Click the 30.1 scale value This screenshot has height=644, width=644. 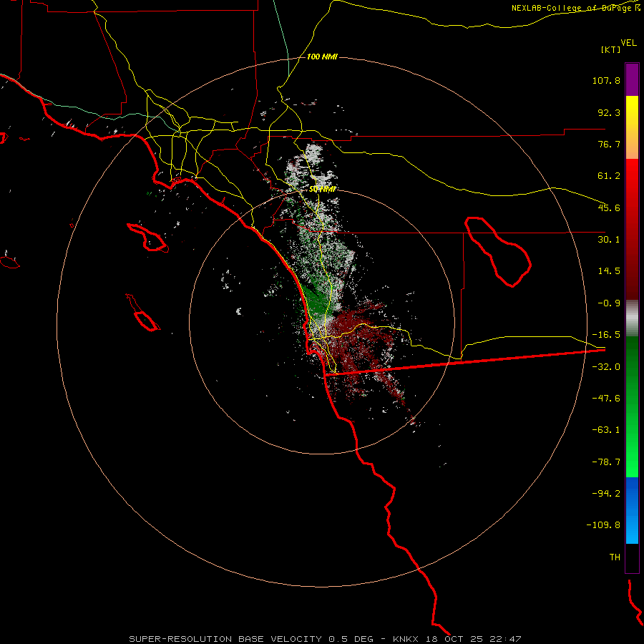(609, 240)
